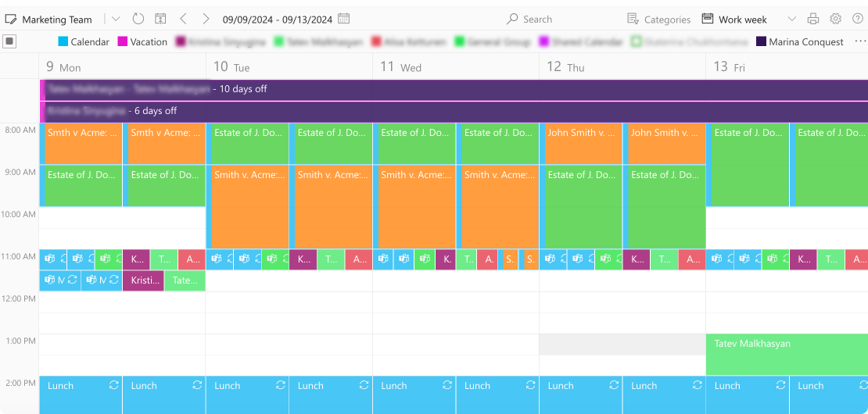The width and height of the screenshot is (868, 414).
Task: Click into the Search field
Action: (x=537, y=20)
